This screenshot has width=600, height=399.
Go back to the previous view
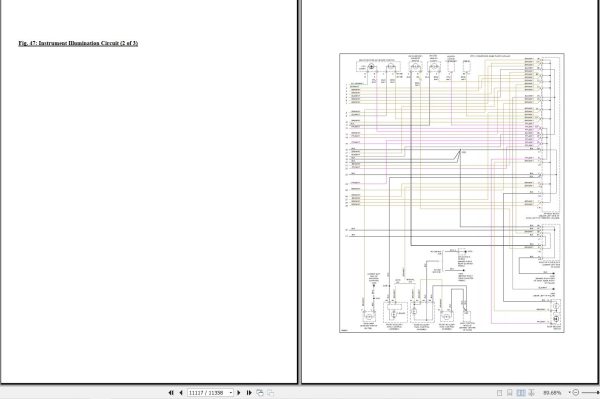(x=260, y=392)
